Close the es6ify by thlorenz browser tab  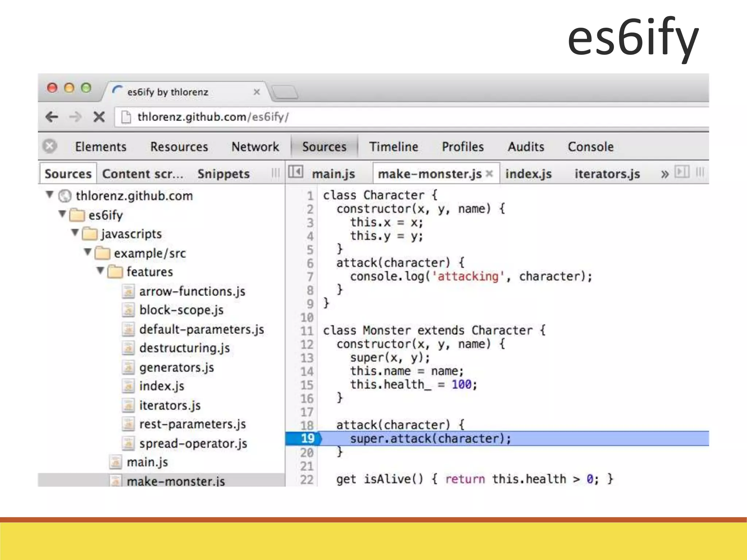coord(257,92)
